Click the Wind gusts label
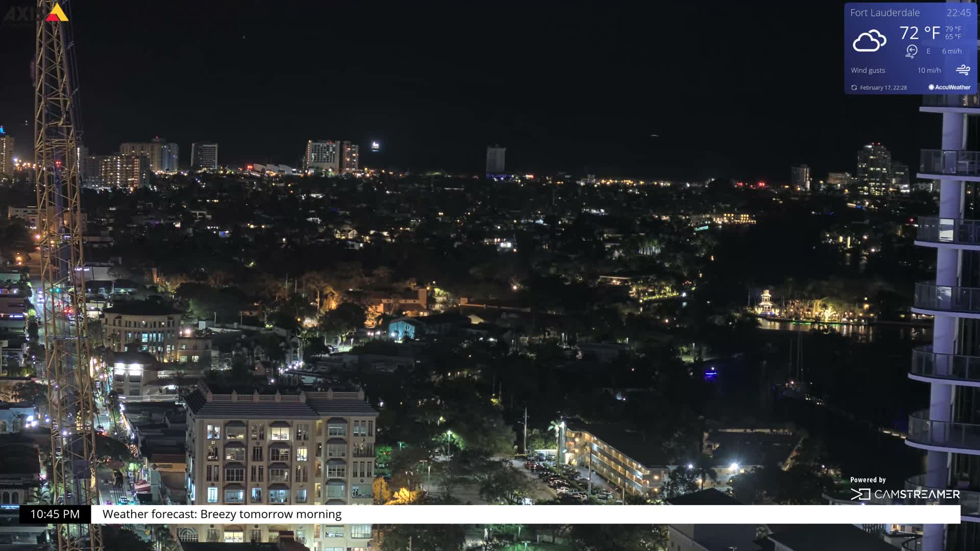 click(868, 70)
